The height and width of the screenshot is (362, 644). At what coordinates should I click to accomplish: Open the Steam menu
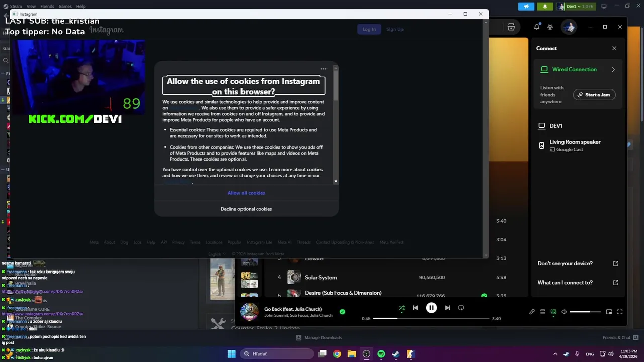coord(13,6)
